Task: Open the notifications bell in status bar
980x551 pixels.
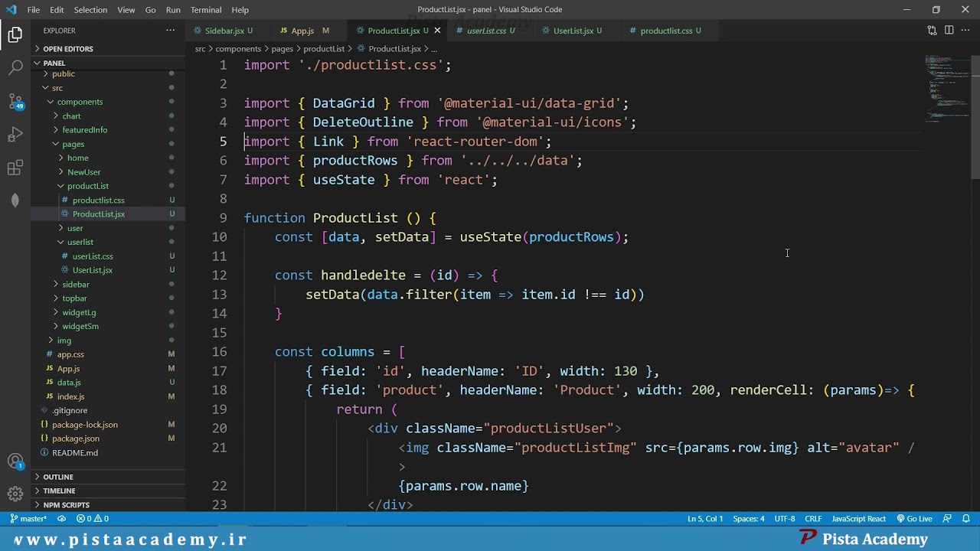Action: (x=965, y=519)
